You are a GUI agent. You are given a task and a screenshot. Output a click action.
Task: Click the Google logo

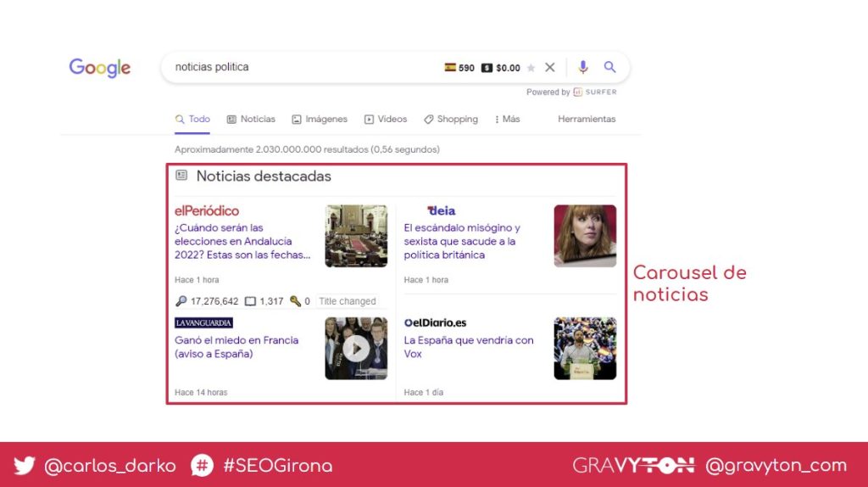100,68
